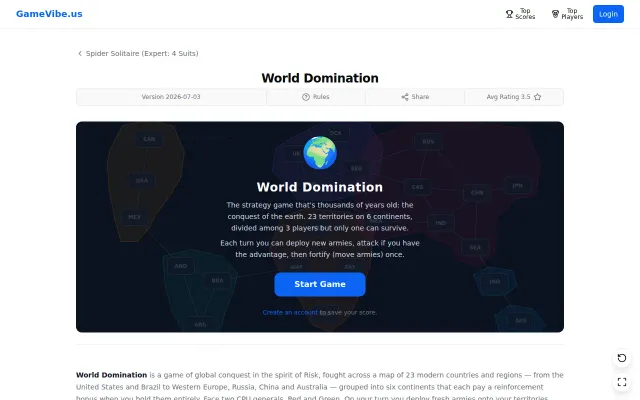
Task: Click the back chevron before Spider Solitaire
Action: [x=80, y=53]
